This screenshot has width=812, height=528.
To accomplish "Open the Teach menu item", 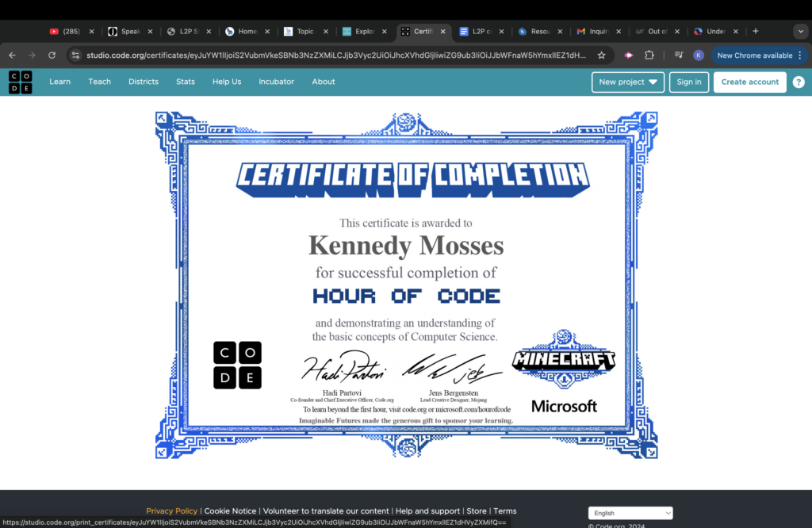I will pyautogui.click(x=99, y=82).
